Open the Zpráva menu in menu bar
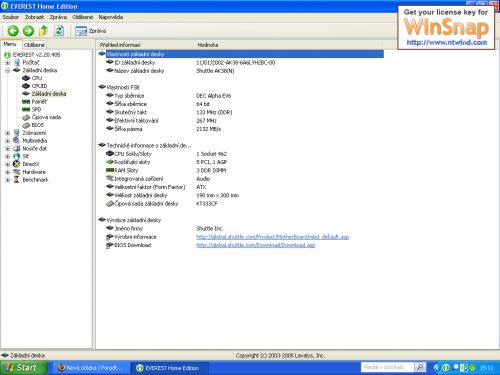 point(58,17)
